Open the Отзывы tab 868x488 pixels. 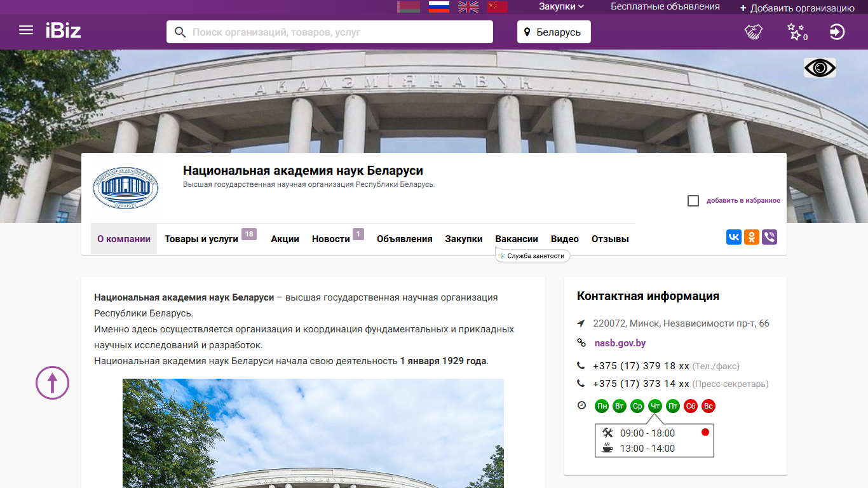[610, 239]
